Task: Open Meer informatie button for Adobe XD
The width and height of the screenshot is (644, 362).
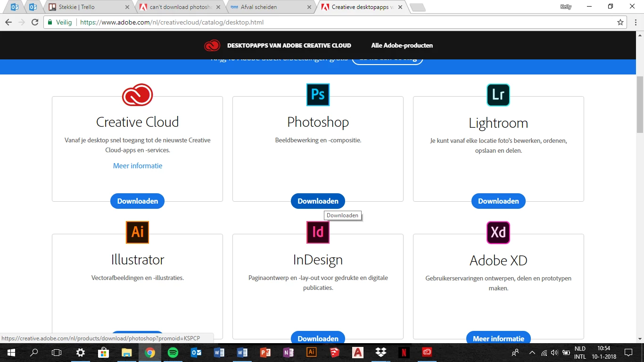Action: coord(498,338)
